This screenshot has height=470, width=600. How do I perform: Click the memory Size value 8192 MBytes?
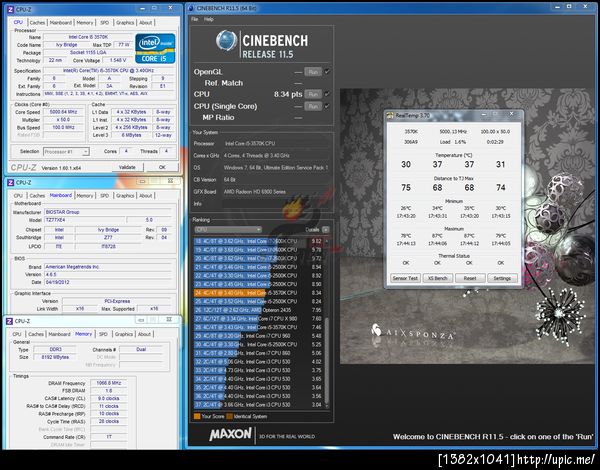click(55, 357)
